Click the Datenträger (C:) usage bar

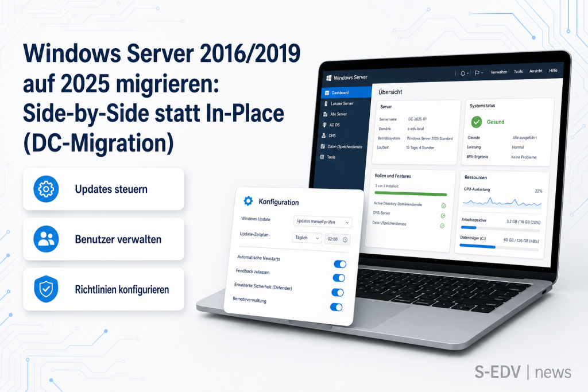[x=499, y=247]
